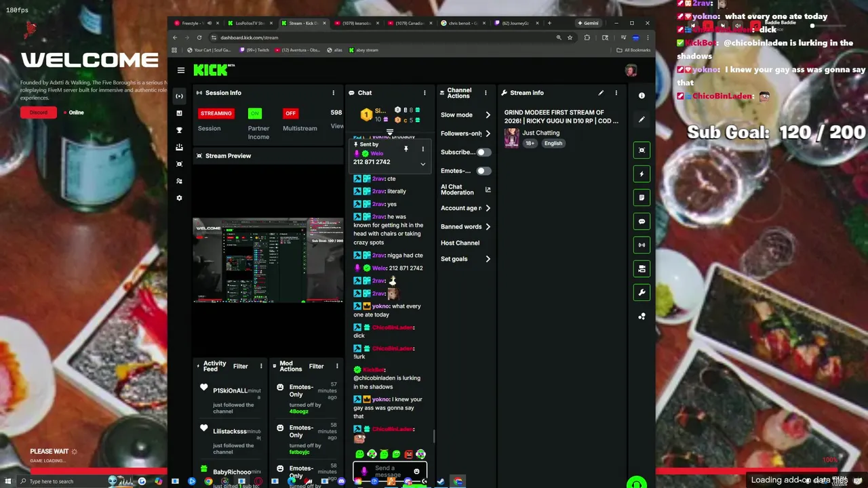Open Mod Actions Filter
This screenshot has width=868, height=488.
317,366
